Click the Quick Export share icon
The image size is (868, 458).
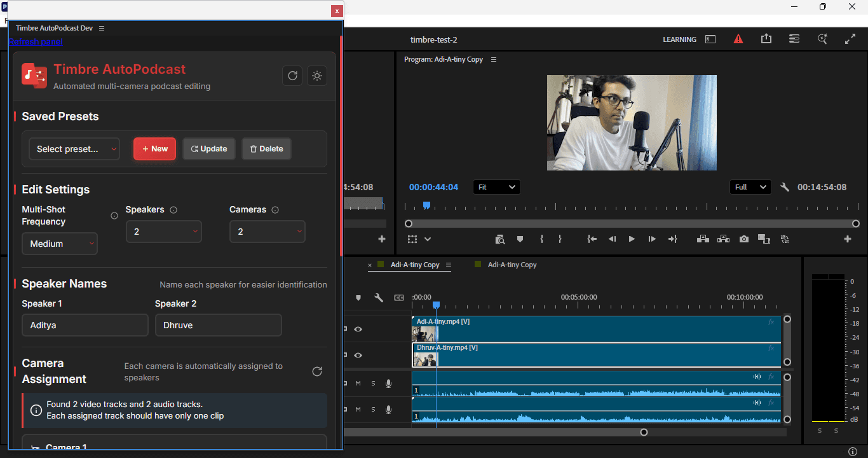pyautogui.click(x=766, y=39)
